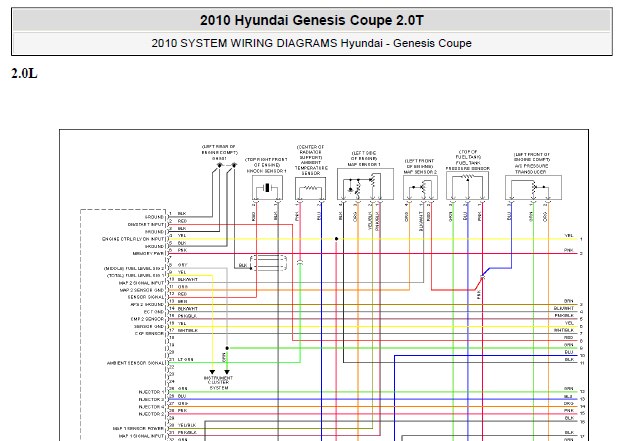Click the "WHT/BLK" wire color on pin 17
The image size is (618, 441).
(x=188, y=330)
